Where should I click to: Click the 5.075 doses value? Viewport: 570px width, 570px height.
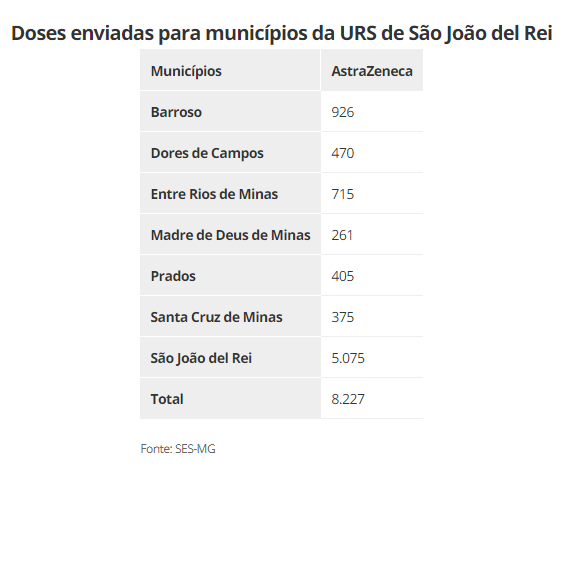[x=348, y=358]
